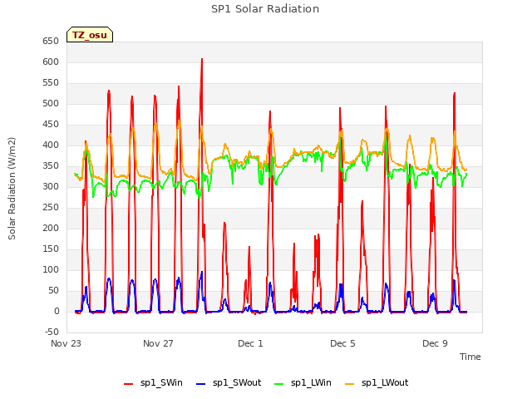Click the 100 y-axis tick label
The height and width of the screenshot is (399, 532).
pos(51,269)
